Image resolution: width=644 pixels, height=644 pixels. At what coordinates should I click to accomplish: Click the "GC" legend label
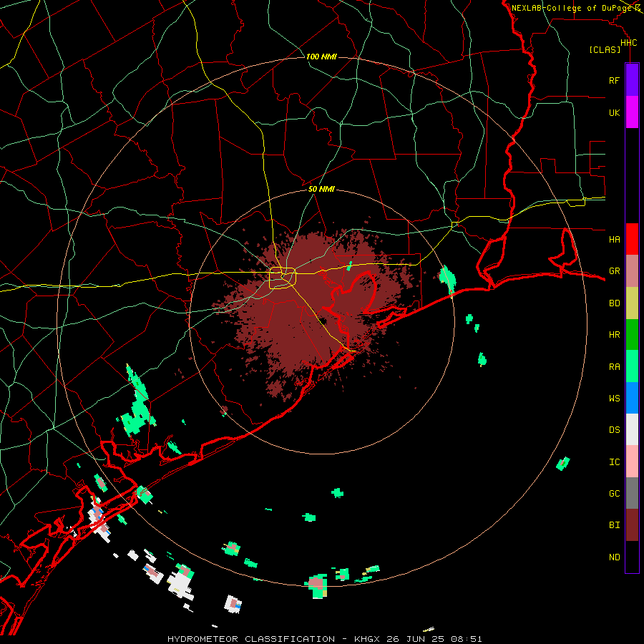click(614, 493)
